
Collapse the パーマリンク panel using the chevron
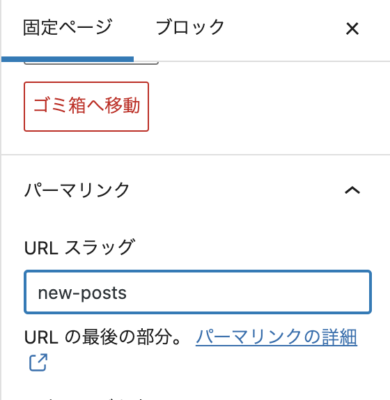pos(352,190)
